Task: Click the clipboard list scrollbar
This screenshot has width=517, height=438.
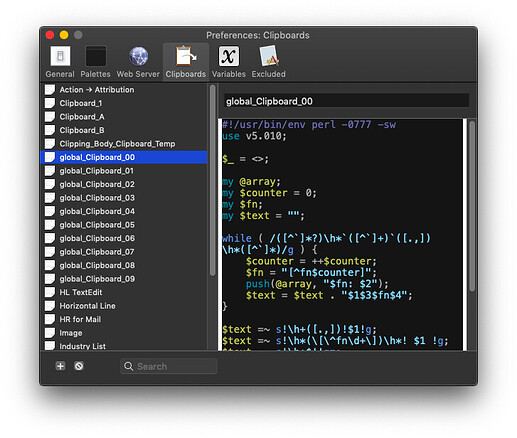Action: pyautogui.click(x=212, y=180)
